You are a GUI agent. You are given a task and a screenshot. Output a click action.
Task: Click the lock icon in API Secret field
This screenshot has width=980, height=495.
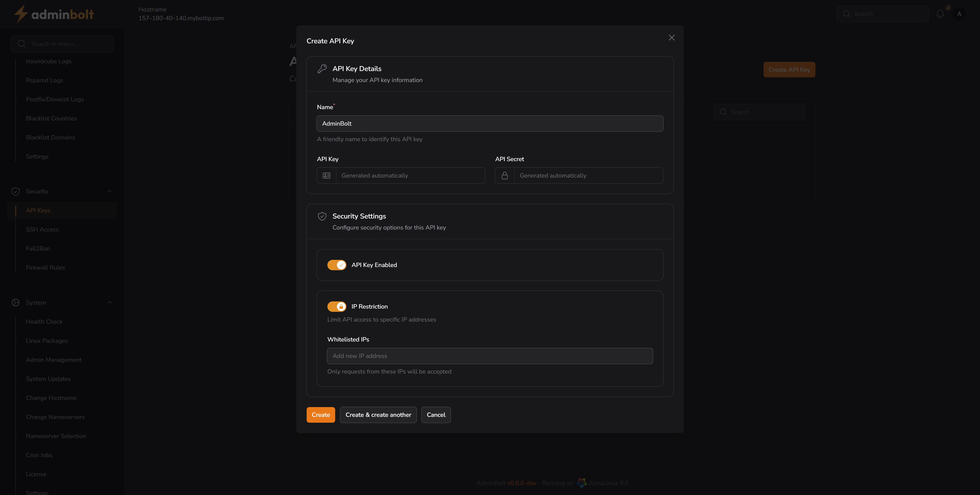click(x=504, y=175)
